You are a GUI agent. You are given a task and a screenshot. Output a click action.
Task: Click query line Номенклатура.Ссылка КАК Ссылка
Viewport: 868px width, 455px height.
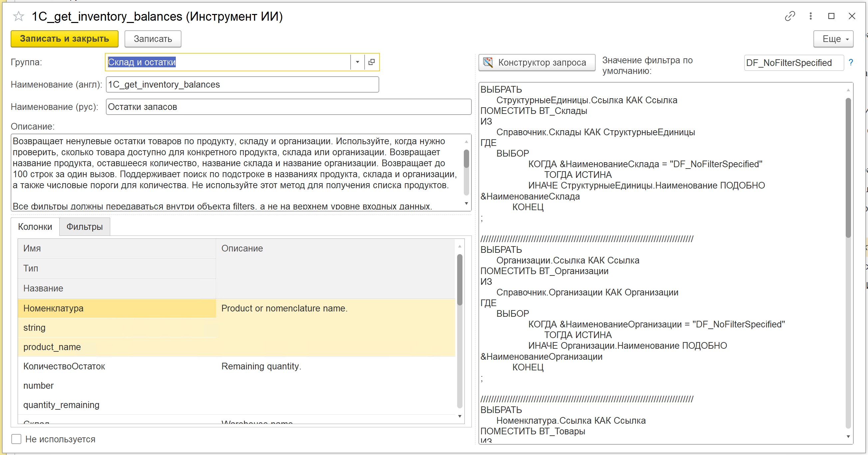pyautogui.click(x=571, y=420)
